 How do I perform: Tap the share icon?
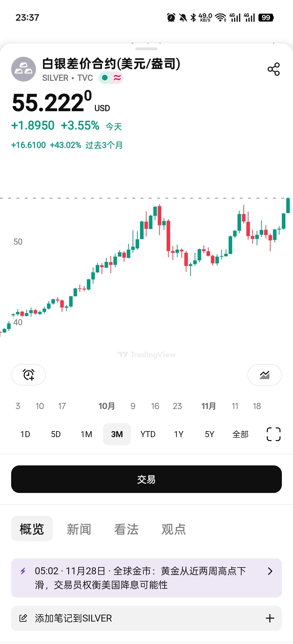tap(274, 69)
